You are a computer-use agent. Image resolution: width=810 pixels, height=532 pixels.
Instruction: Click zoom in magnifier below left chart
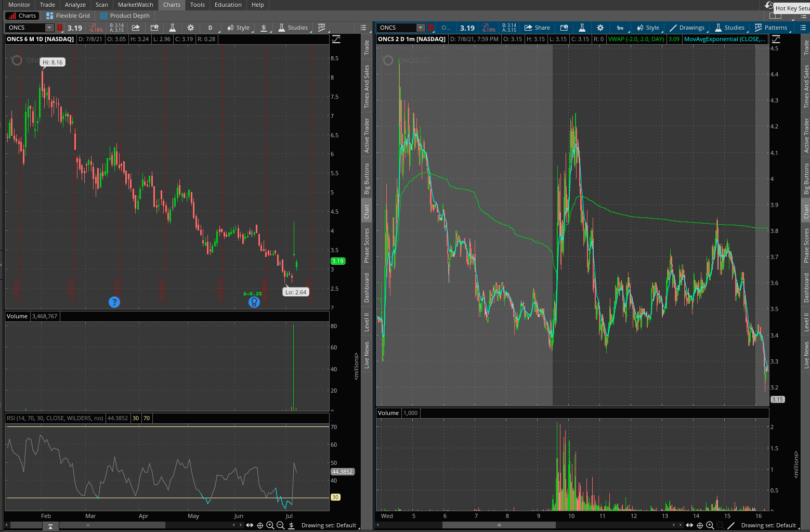(x=270, y=525)
